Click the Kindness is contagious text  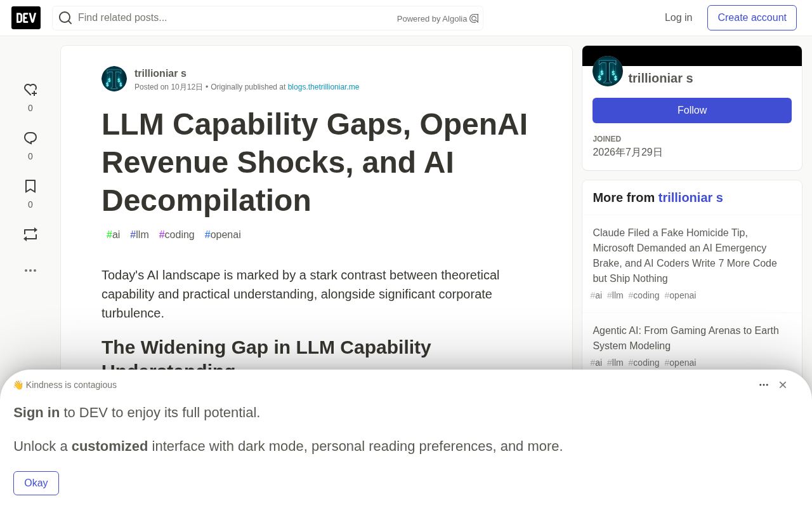point(71,385)
